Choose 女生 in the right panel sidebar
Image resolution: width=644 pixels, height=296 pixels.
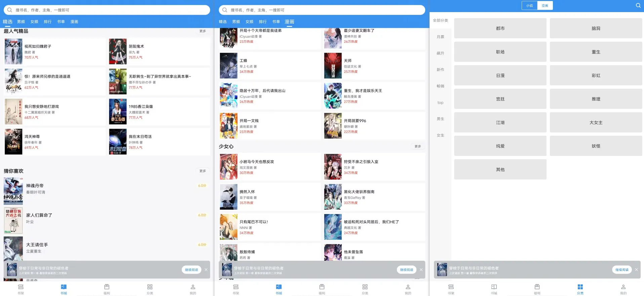(x=440, y=135)
